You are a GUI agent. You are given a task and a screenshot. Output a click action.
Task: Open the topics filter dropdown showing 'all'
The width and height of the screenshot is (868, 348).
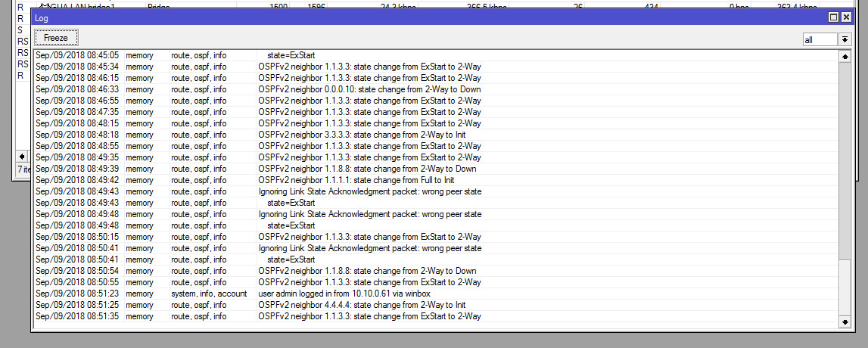pyautogui.click(x=845, y=39)
